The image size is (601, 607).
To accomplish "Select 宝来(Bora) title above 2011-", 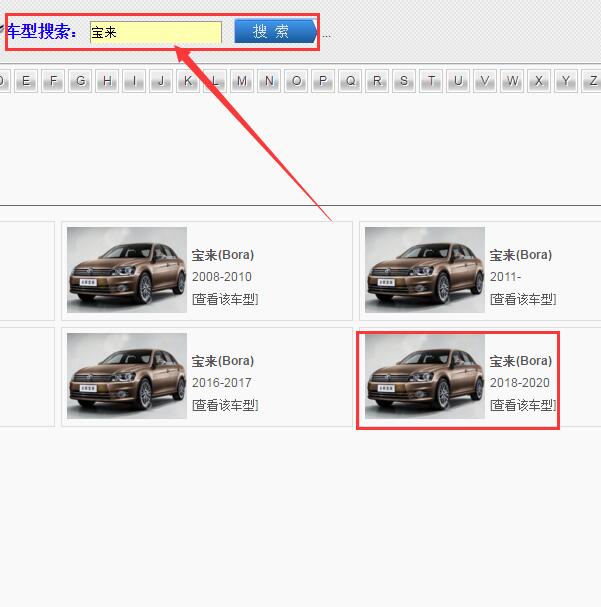I will 521,255.
